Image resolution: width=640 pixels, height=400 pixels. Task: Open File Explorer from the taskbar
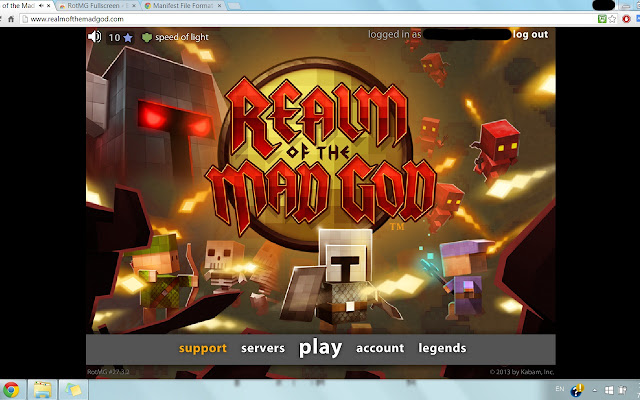coord(42,390)
